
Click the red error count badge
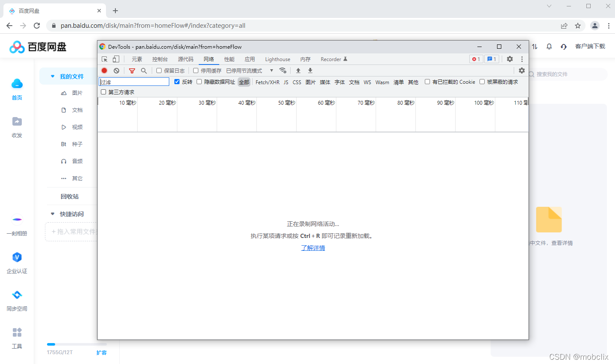476,59
